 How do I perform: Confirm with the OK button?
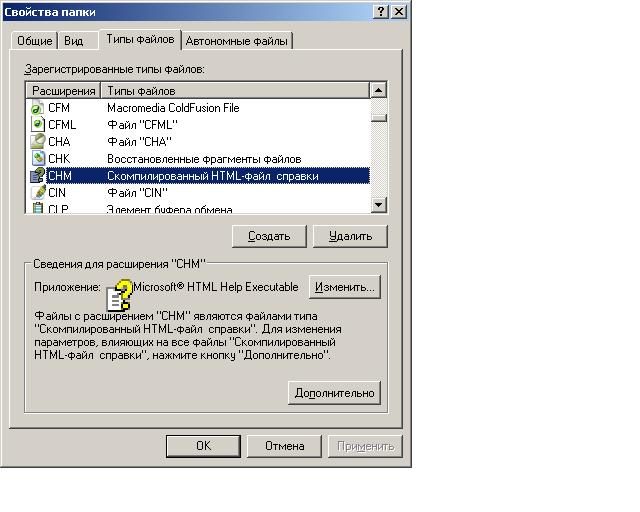(x=203, y=446)
